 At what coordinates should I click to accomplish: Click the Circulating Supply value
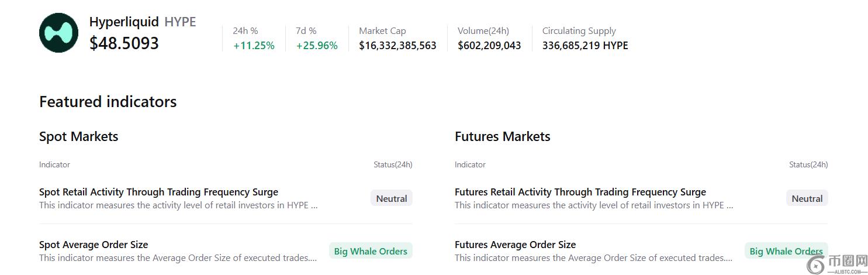pos(585,46)
